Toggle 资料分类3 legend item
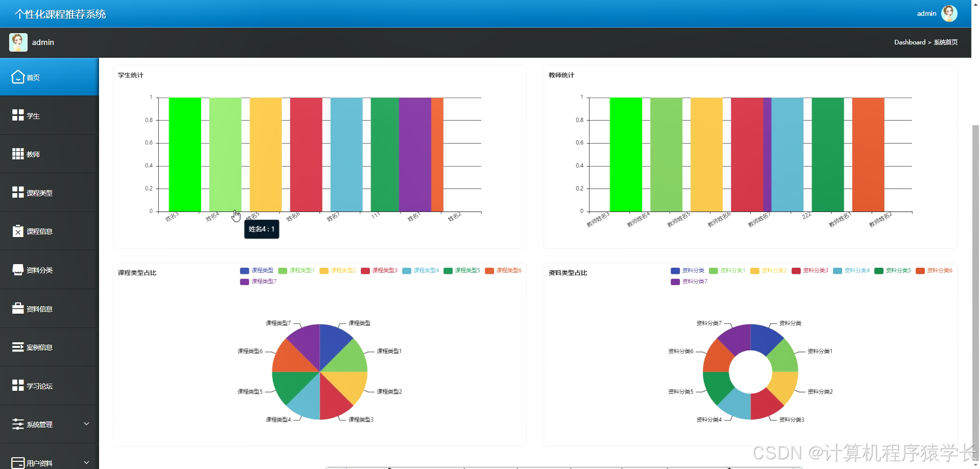This screenshot has height=469, width=980. click(x=810, y=270)
